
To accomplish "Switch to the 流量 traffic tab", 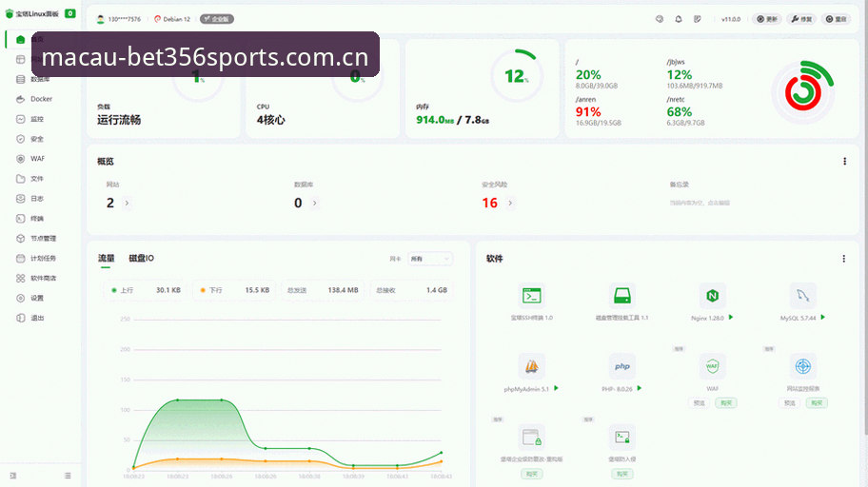I will (106, 258).
